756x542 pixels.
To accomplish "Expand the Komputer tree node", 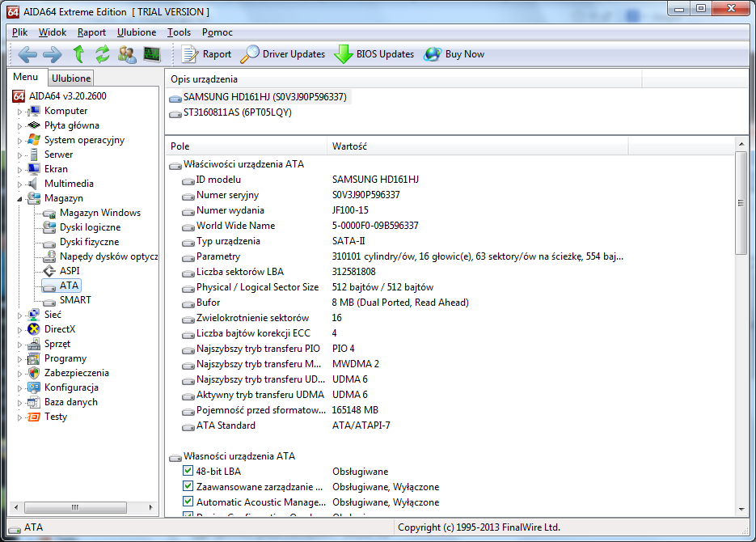I will [x=19, y=112].
